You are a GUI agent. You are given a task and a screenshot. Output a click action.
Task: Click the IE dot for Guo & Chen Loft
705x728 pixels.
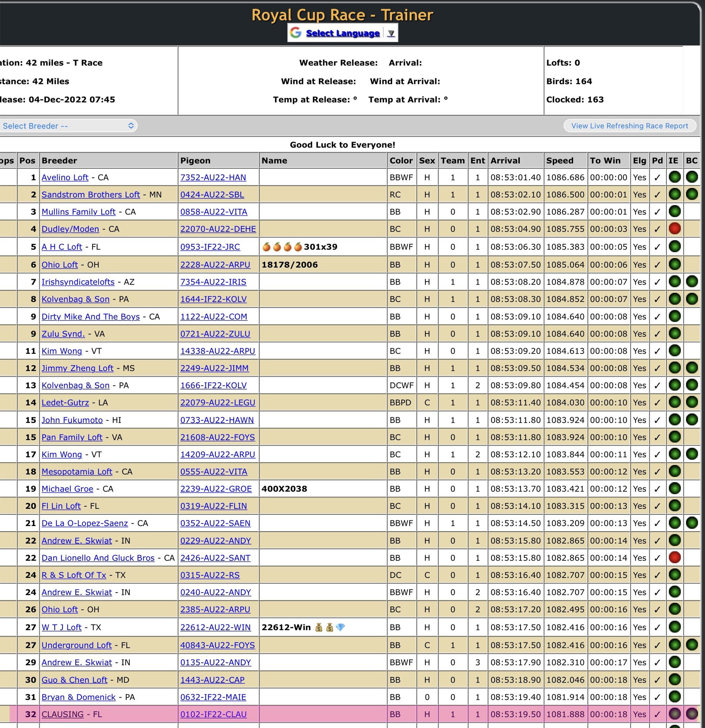coord(675,679)
